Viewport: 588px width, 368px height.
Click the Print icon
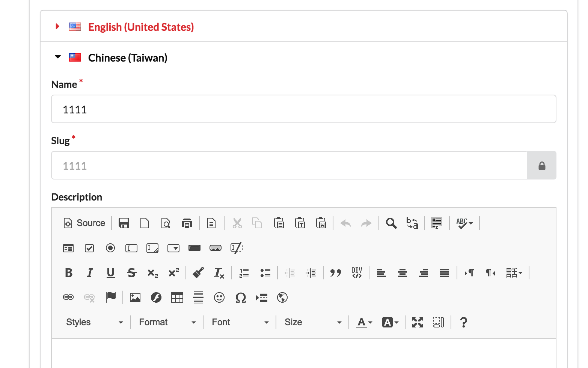click(187, 223)
